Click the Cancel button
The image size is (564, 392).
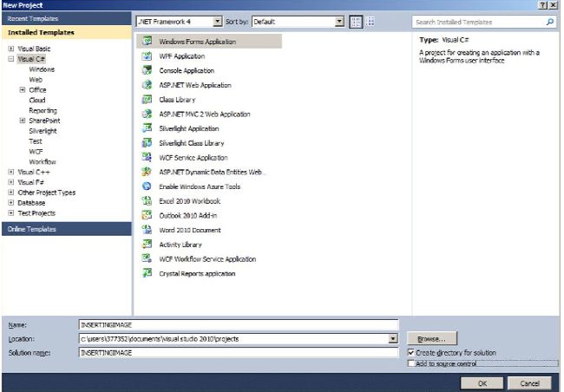point(529,383)
